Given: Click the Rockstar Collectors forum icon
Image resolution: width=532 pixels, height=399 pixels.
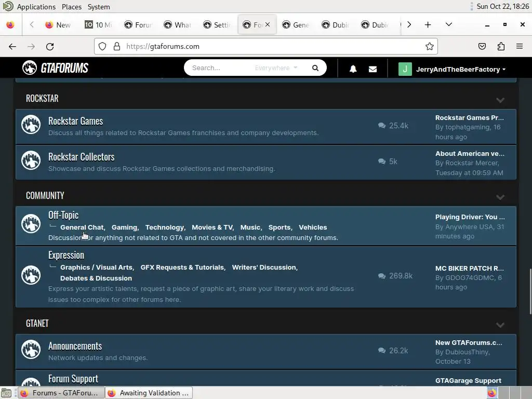Looking at the screenshot, I should pos(31,160).
